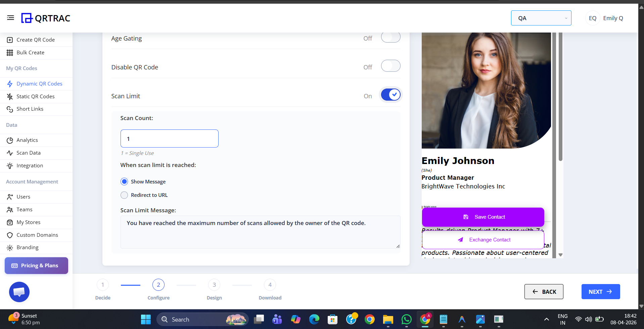Open the hamburger menu icon
The image size is (644, 329).
10,18
